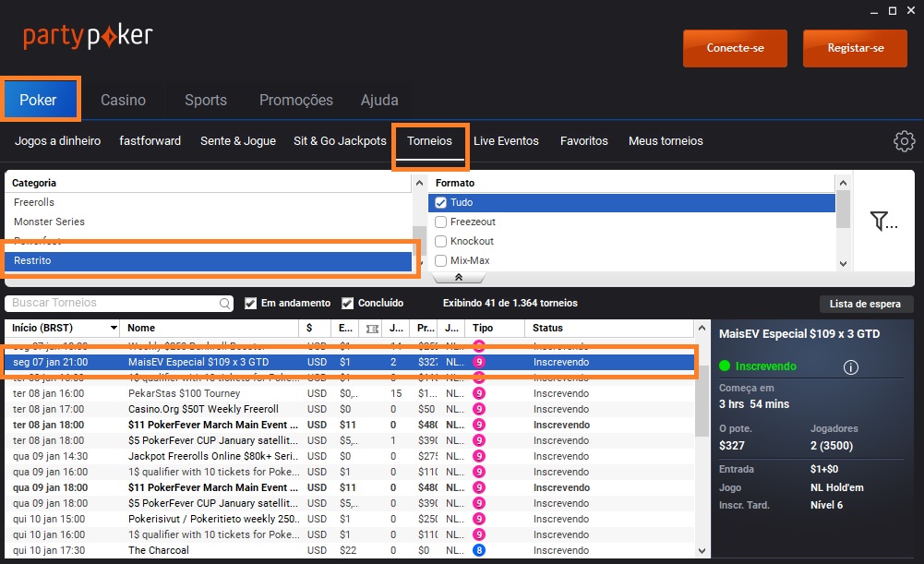This screenshot has height=564, width=924.
Task: Enable the Freezeout format checkbox
Action: [x=441, y=222]
